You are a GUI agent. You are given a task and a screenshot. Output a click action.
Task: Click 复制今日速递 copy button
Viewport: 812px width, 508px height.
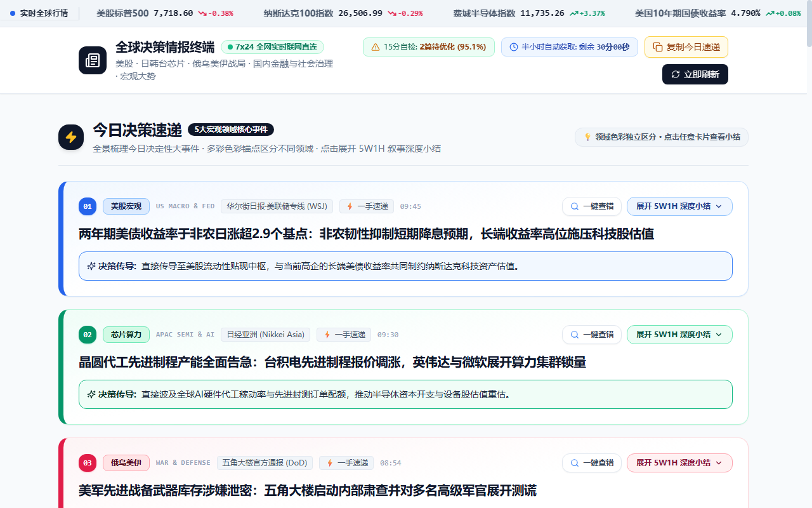686,47
